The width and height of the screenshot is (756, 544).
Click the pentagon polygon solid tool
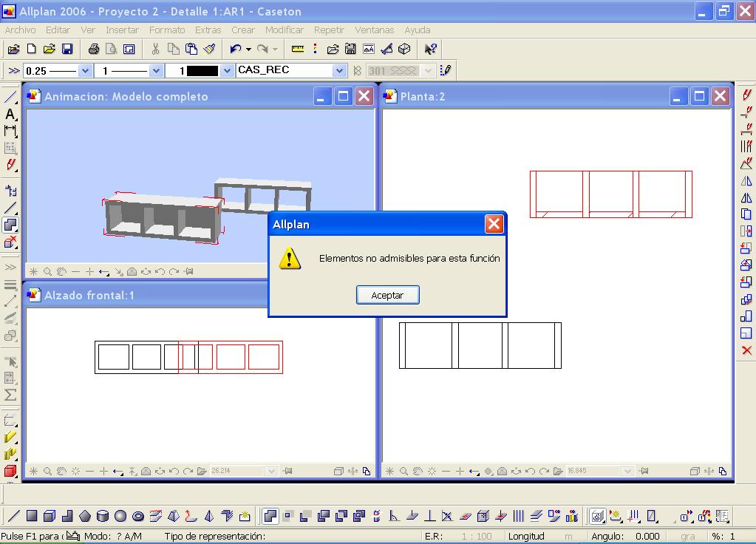[x=85, y=516]
